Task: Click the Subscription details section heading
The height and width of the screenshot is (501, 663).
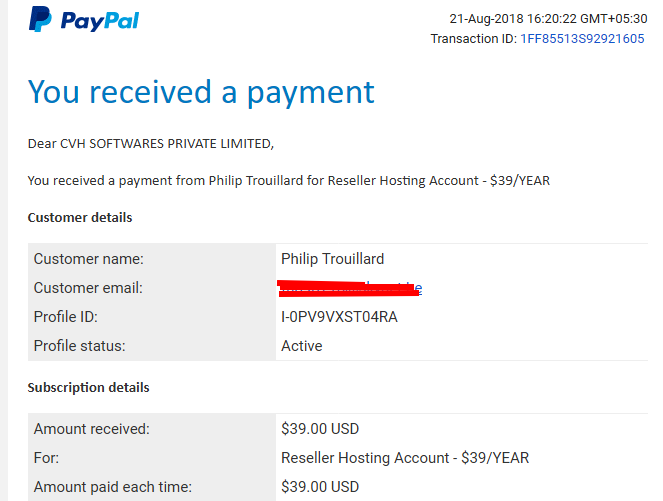Action: (x=88, y=387)
